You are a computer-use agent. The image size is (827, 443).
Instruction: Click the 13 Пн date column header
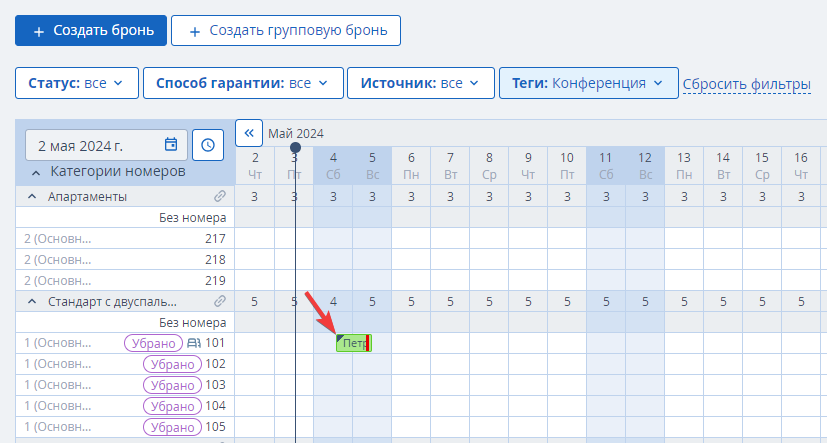[x=684, y=166]
